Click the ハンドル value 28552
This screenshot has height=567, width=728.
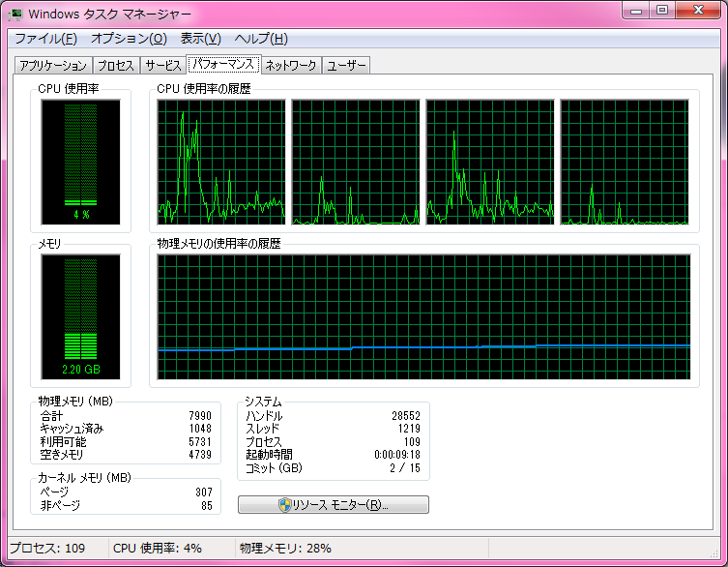tap(406, 415)
